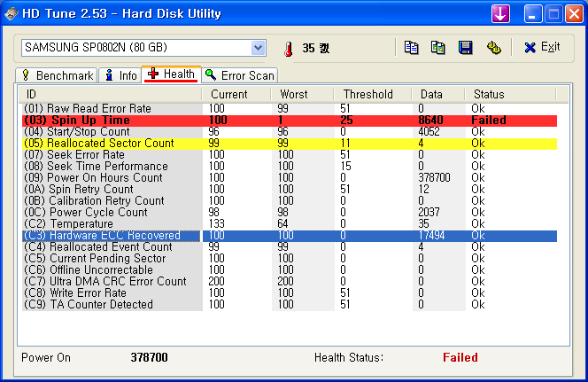Select the Seek Time Performance row
Viewport: 588px width, 382px height.
click(290, 167)
